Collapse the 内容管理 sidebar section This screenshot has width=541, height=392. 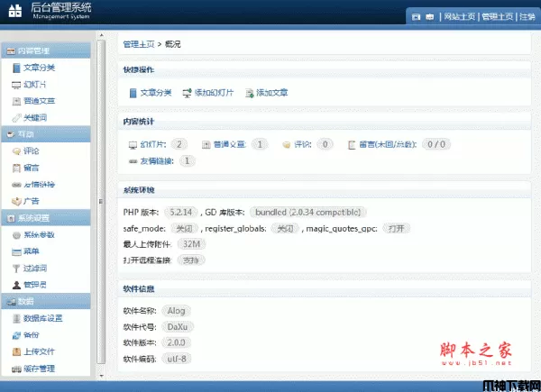[x=46, y=51]
